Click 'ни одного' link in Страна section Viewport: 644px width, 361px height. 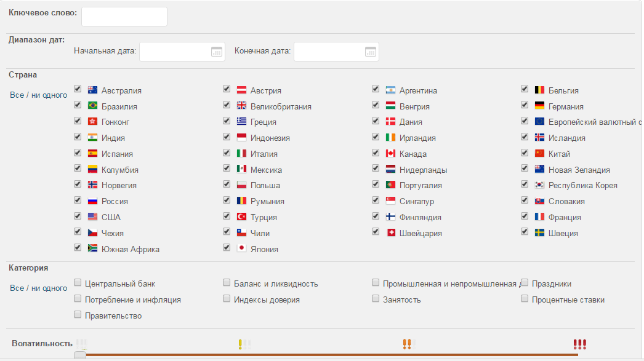point(49,95)
